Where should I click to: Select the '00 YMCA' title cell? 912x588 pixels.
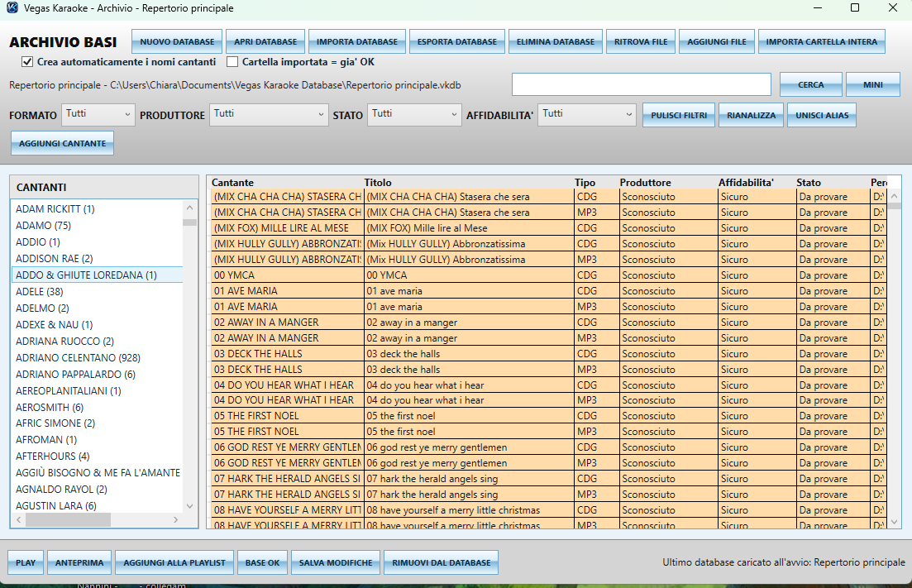(469, 275)
